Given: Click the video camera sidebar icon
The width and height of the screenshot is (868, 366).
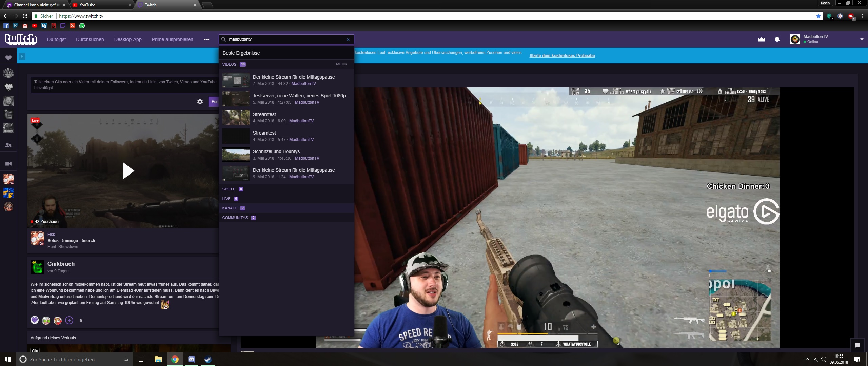Looking at the screenshot, I should click(8, 164).
